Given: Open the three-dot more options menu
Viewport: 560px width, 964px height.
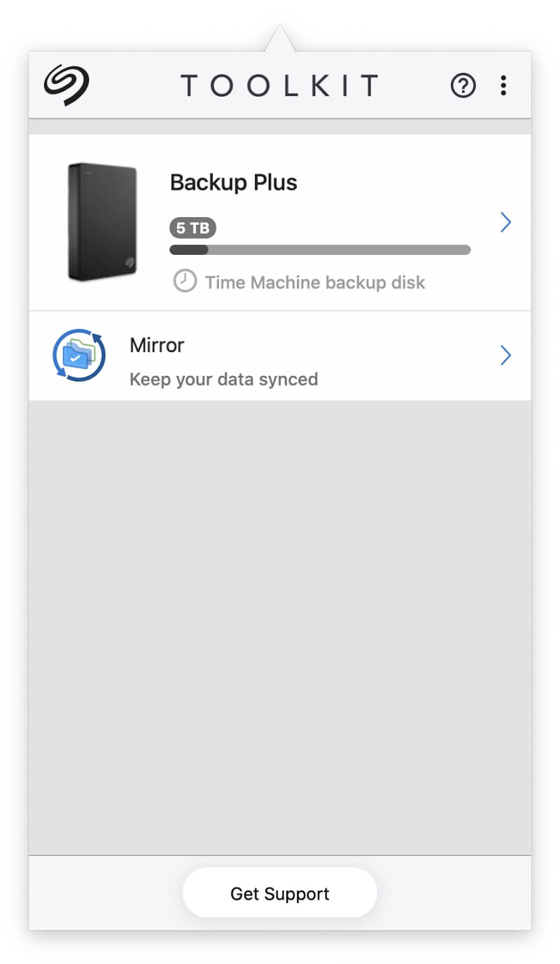Looking at the screenshot, I should (x=503, y=86).
